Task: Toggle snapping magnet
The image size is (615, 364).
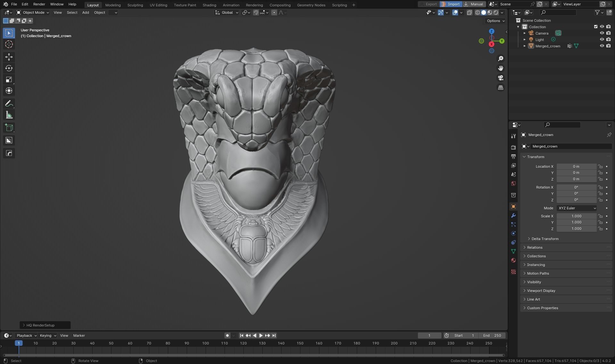Action: click(x=256, y=12)
